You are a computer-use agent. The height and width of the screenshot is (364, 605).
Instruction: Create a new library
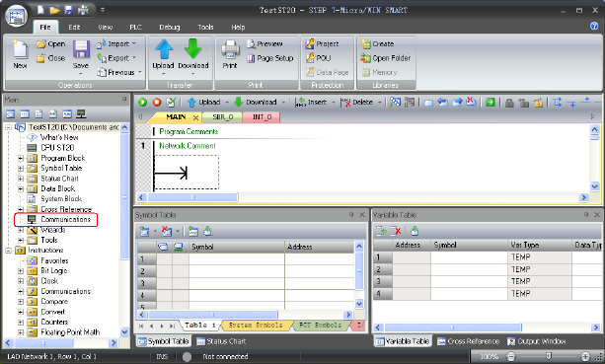coord(377,44)
